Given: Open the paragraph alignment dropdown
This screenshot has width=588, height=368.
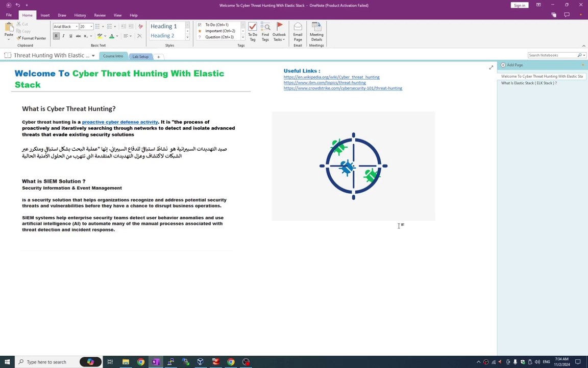Looking at the screenshot, I should tap(128, 36).
